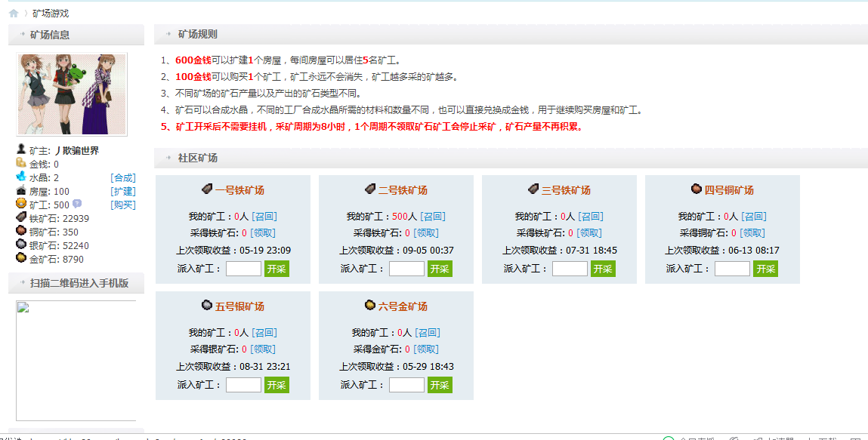Click the 派入矿工 input box of 二号铁矿场
868x440 pixels.
coord(406,268)
